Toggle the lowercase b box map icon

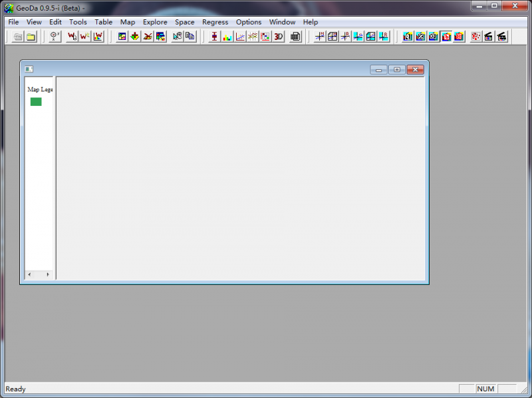coord(446,37)
